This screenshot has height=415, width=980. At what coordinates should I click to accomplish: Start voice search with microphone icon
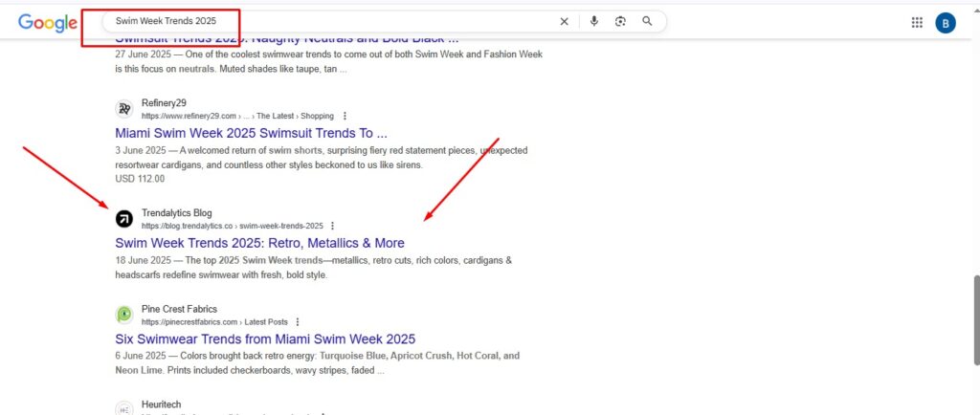click(593, 21)
